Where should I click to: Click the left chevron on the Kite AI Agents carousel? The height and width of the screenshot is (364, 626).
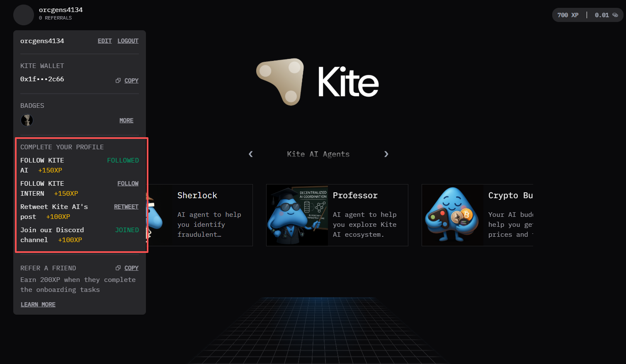pyautogui.click(x=250, y=154)
